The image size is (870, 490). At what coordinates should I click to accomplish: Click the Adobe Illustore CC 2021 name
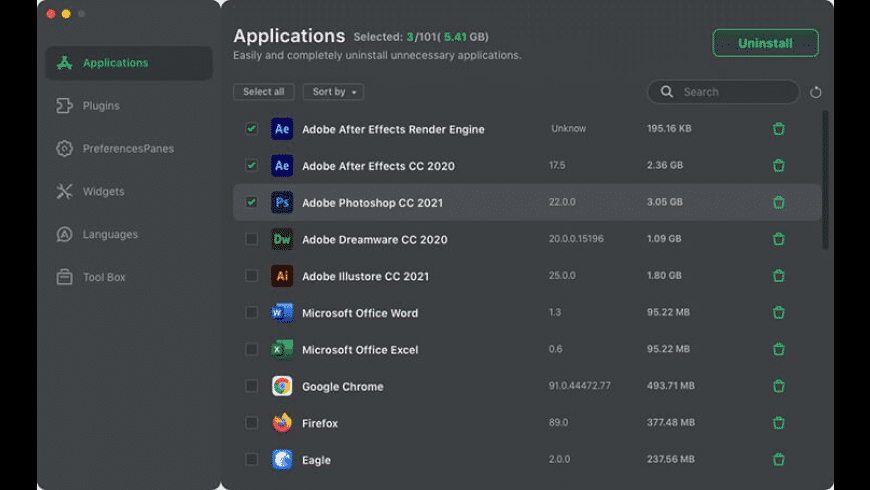tap(365, 276)
